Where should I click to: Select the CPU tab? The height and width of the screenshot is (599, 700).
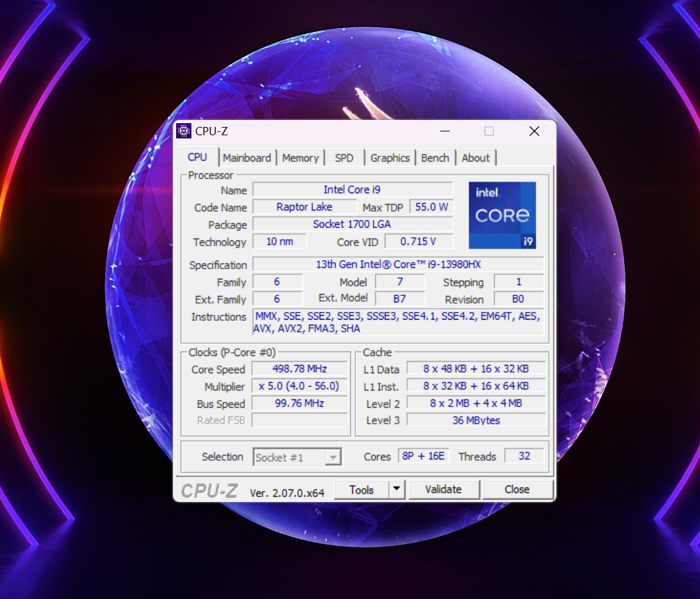(x=197, y=157)
